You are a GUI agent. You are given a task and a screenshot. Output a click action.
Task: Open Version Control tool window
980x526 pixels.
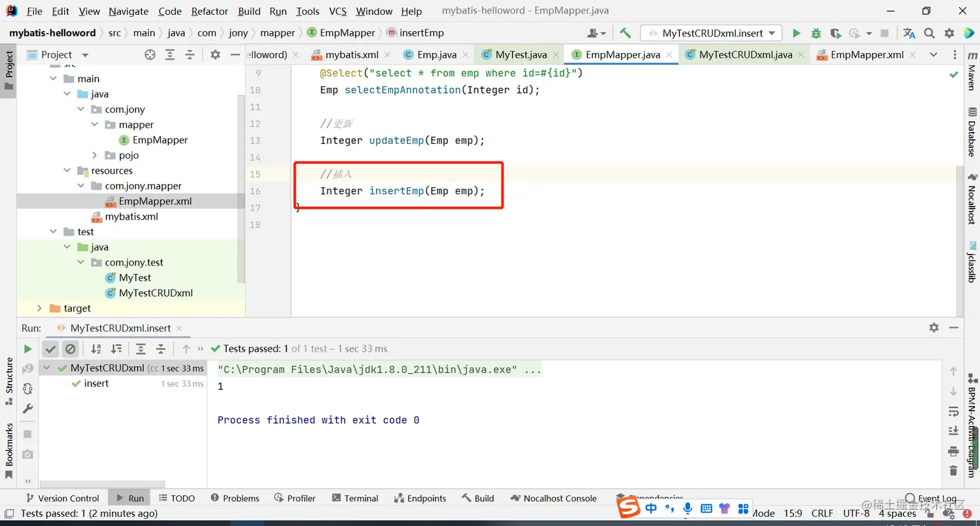[x=62, y=498]
